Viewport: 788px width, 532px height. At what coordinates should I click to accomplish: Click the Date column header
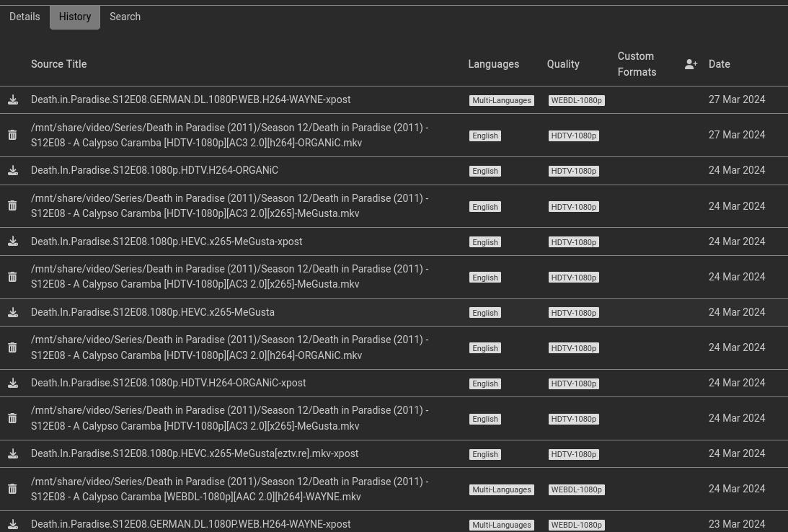719,64
